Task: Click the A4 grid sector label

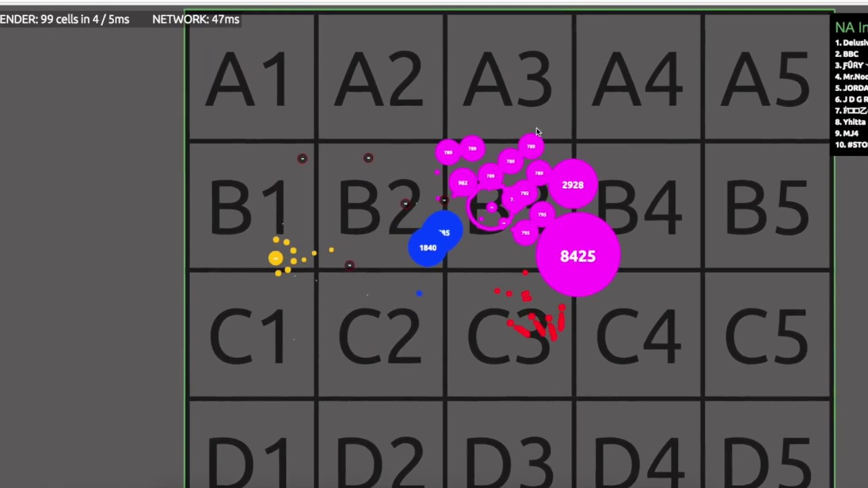Action: [638, 80]
